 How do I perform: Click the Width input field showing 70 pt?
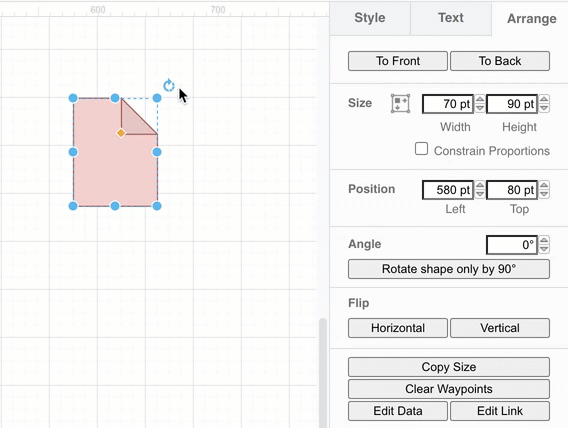[448, 104]
